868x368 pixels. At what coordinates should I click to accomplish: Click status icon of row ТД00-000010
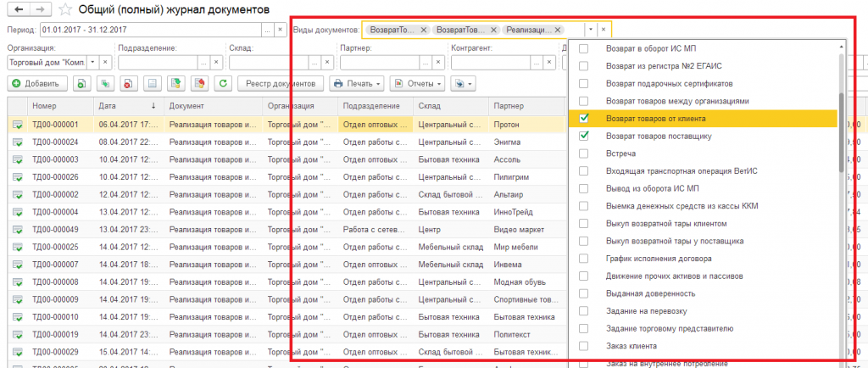click(x=18, y=318)
